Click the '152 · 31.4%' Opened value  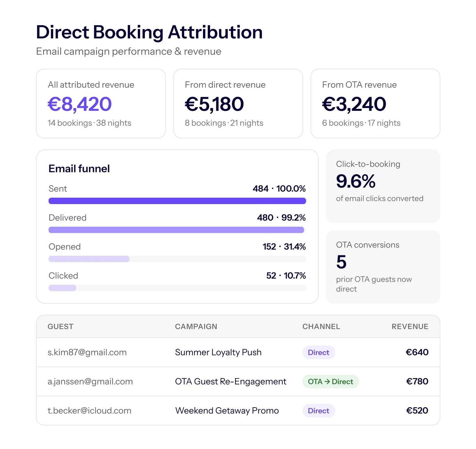(284, 247)
